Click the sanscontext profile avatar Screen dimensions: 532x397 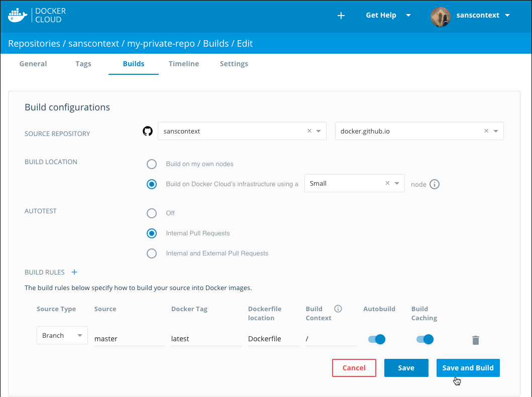[441, 17]
